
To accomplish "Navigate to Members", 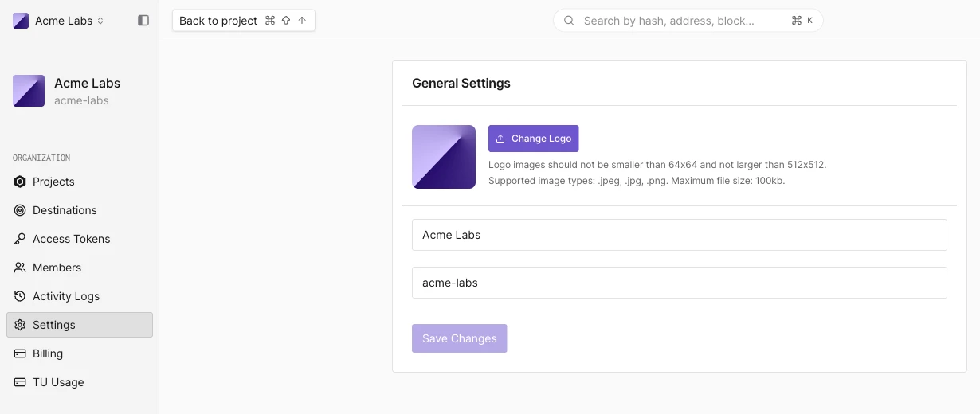I will (80, 268).
